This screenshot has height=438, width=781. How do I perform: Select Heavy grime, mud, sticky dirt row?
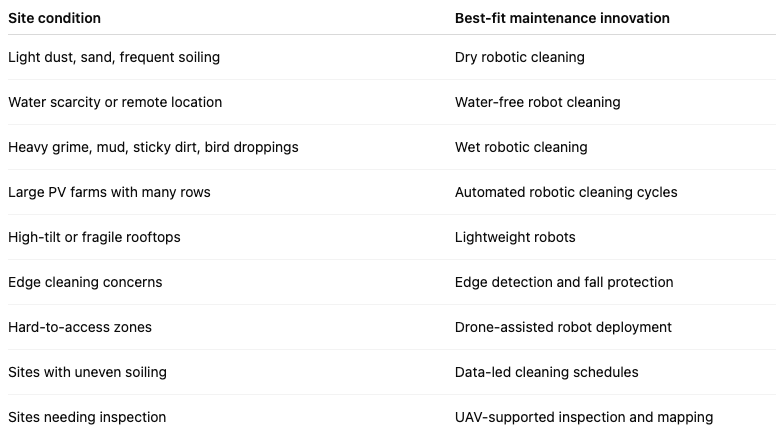(x=391, y=147)
